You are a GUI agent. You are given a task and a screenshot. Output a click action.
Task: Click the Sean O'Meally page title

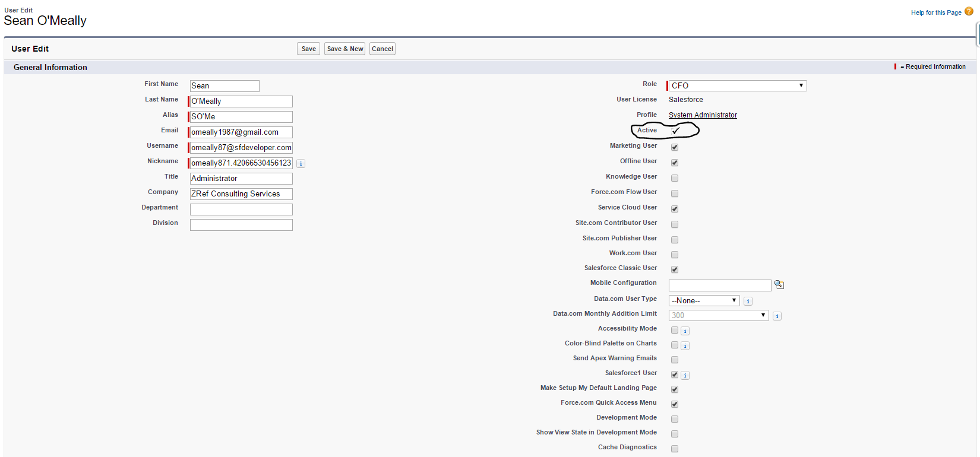click(45, 21)
